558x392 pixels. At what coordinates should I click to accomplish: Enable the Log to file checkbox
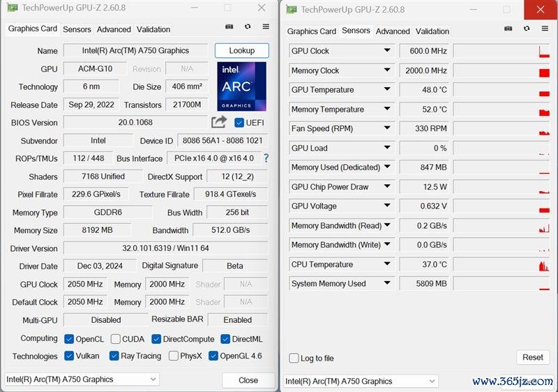pos(294,358)
